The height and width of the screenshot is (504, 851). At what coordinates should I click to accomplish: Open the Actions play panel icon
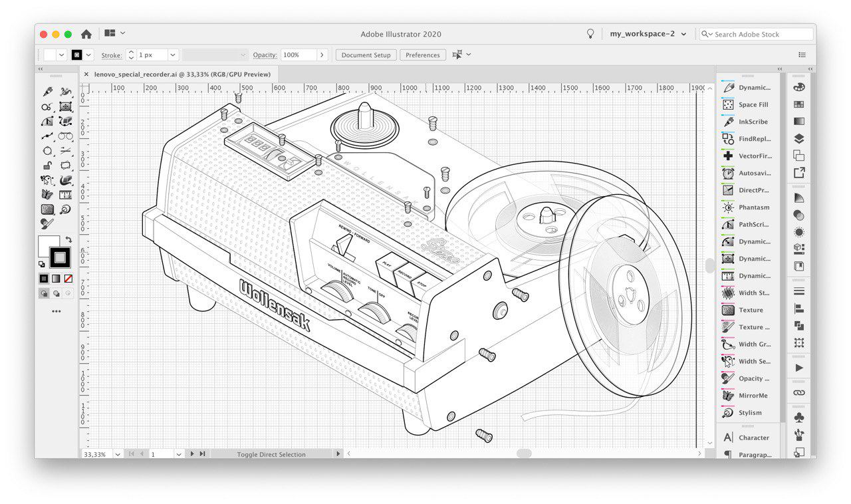coord(798,368)
